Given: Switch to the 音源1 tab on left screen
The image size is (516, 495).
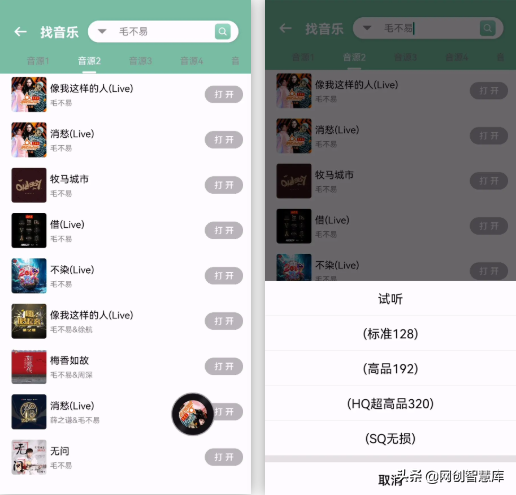Looking at the screenshot, I should [38, 61].
